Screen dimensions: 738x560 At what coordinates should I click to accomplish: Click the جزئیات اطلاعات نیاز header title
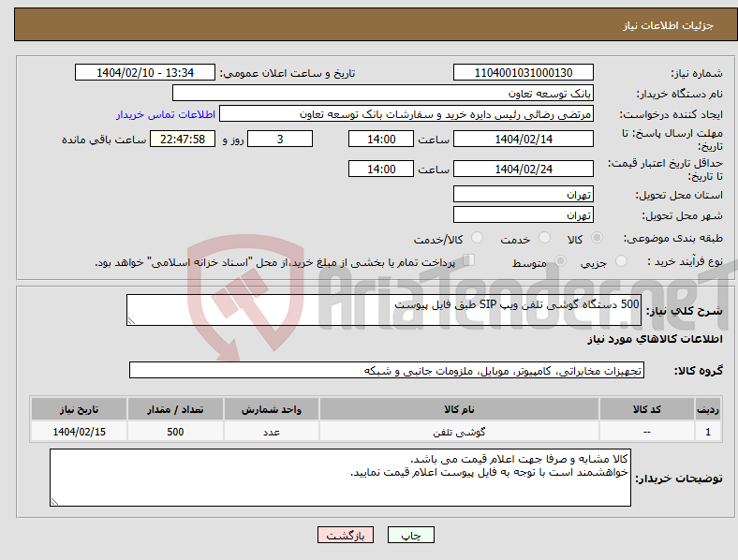tap(669, 25)
